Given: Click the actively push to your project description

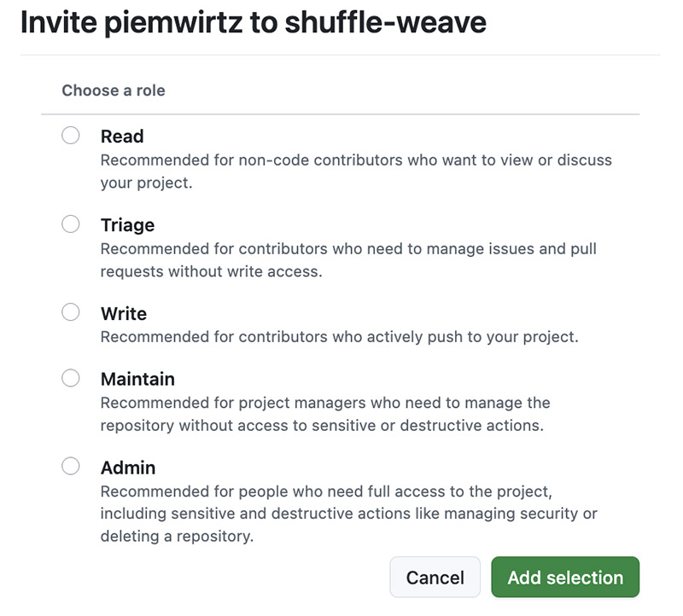Looking at the screenshot, I should point(339,337).
